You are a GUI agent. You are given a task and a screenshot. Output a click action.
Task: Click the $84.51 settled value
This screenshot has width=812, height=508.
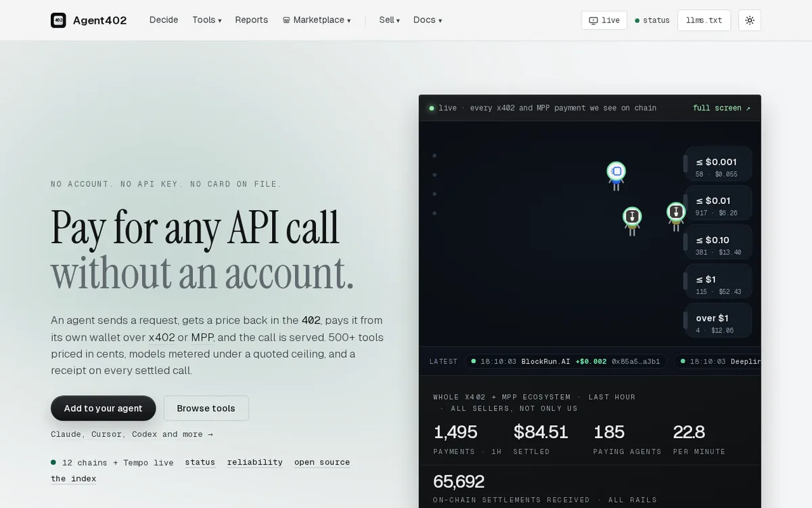point(540,431)
